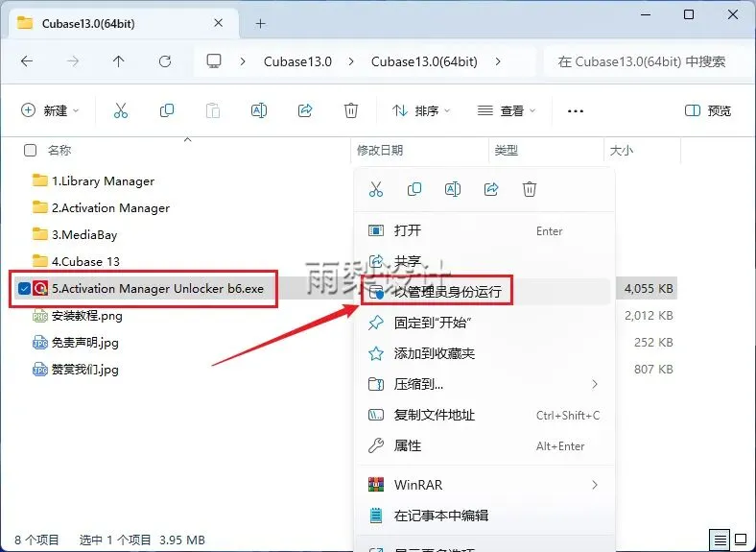This screenshot has width=756, height=552.
Task: Close the Cubase13.0(64bit) tab
Action: 219,23
